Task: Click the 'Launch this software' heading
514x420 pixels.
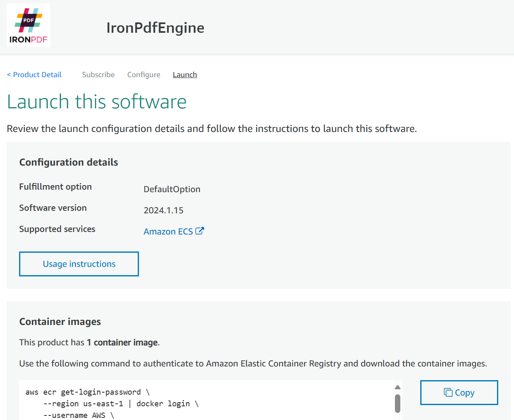Action: pyautogui.click(x=97, y=102)
